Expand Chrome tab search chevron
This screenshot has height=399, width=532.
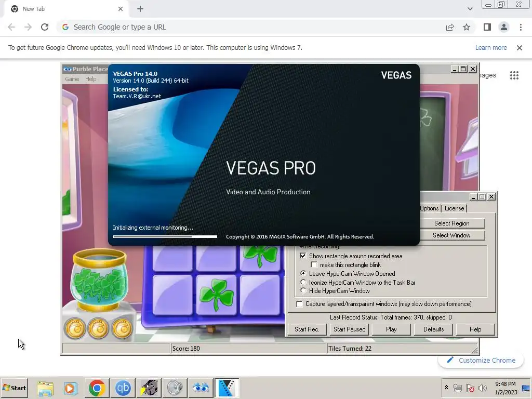470,9
